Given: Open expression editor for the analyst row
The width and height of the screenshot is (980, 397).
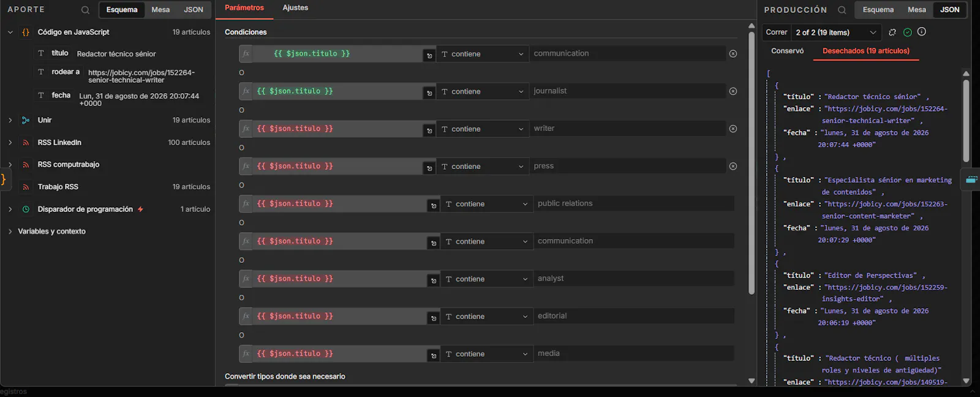Looking at the screenshot, I should point(434,280).
